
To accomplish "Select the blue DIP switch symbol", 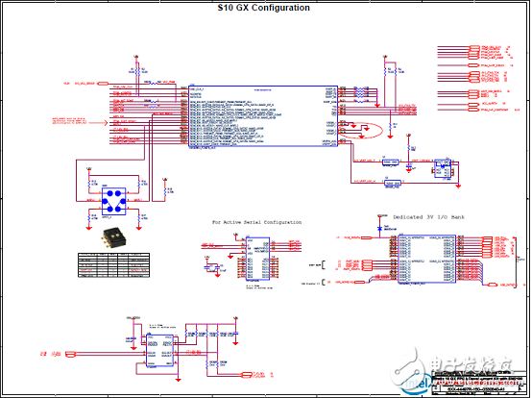I will click(113, 201).
